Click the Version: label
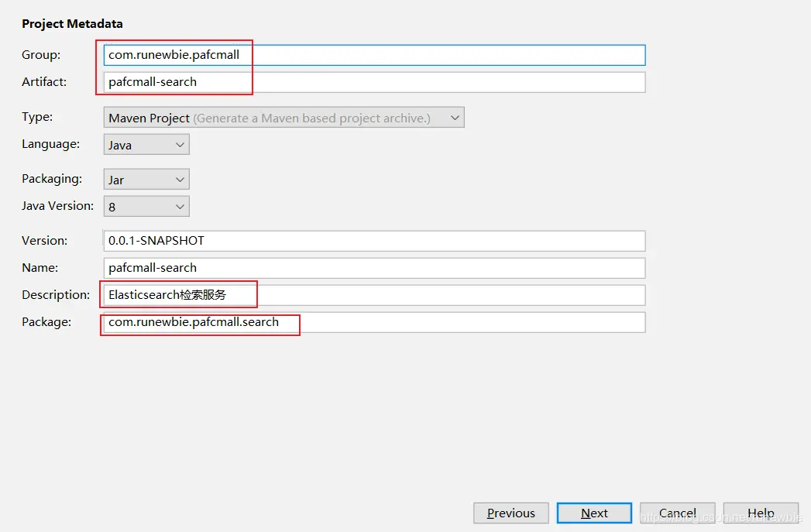Screen dimensions: 811x532 pos(44,240)
